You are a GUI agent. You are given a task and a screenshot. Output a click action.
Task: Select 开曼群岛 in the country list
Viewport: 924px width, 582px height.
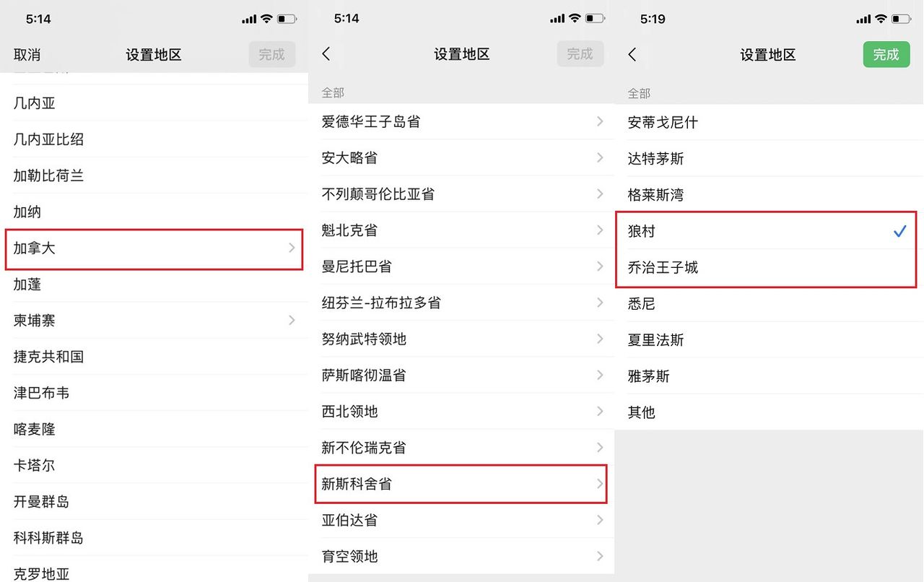[42, 501]
